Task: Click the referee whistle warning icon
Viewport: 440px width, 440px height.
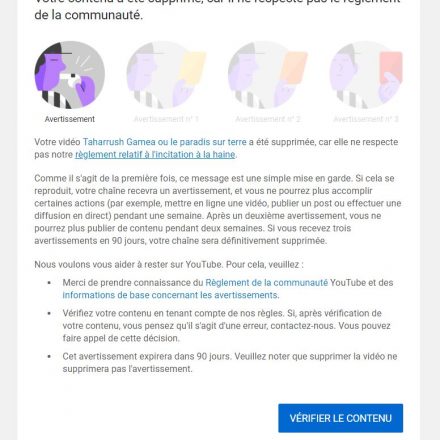Action: tap(70, 75)
